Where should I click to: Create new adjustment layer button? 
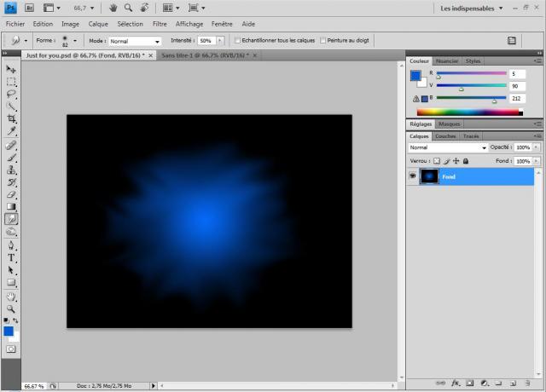(485, 383)
